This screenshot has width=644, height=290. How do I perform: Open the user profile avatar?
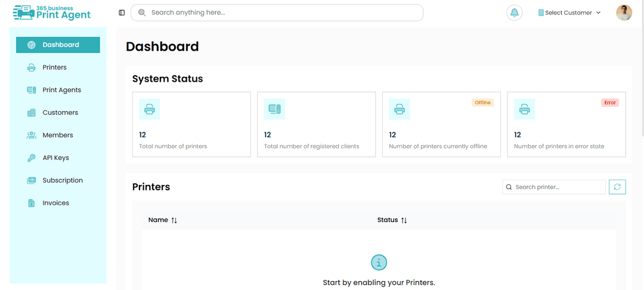[624, 13]
